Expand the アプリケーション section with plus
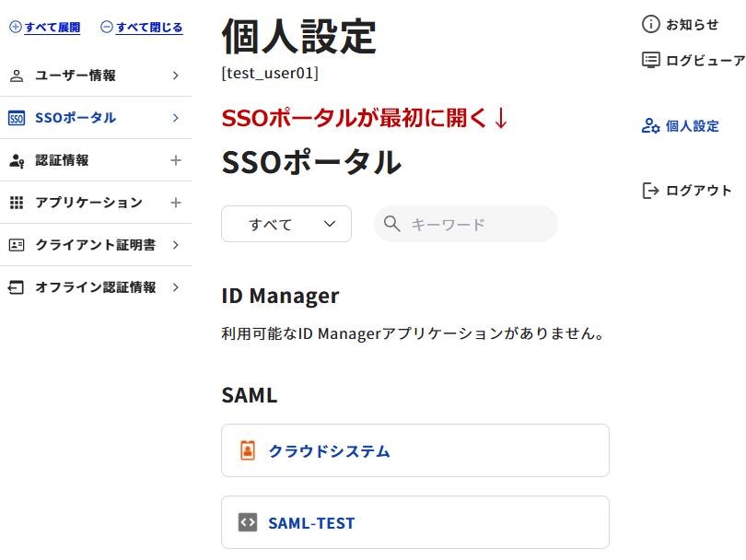 (176, 203)
